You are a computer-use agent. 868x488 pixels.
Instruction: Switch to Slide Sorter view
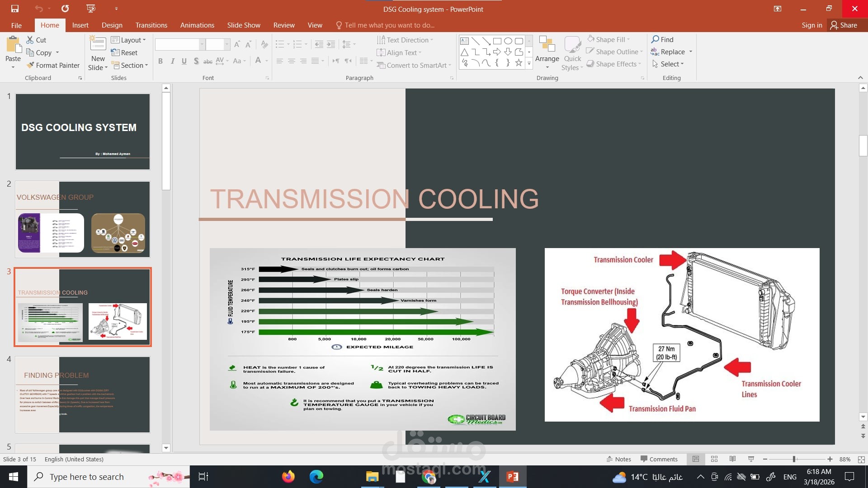point(714,459)
